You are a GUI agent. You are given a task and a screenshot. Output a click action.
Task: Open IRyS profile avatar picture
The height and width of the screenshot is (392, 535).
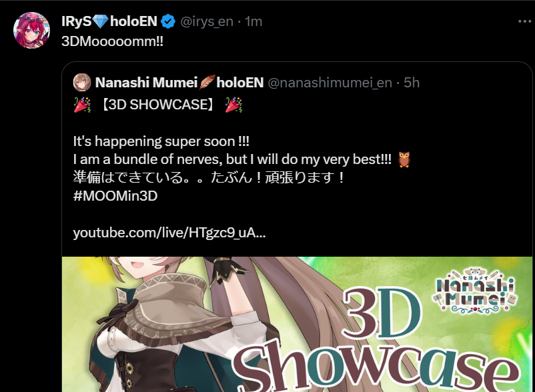tap(31, 31)
